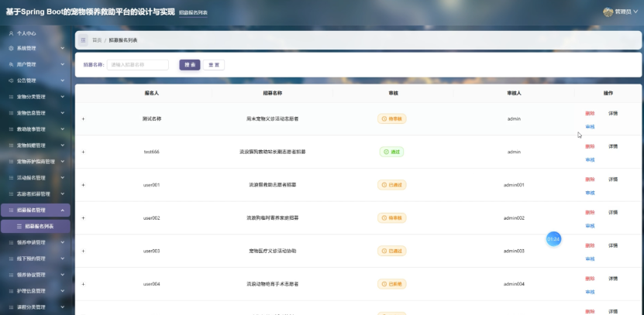Click the list icon beside 领养申请管理
The width and height of the screenshot is (644, 315).
tap(11, 243)
